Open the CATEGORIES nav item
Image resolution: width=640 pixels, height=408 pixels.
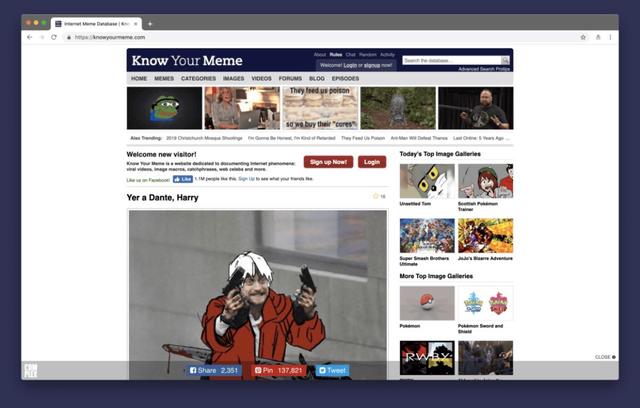tap(198, 78)
